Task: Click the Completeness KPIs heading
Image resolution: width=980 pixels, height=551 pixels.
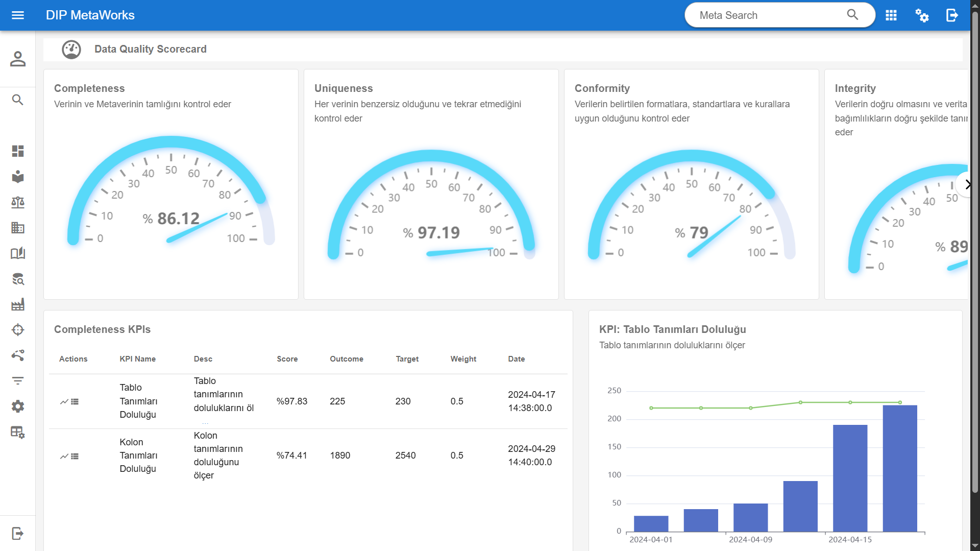Action: coord(102,329)
